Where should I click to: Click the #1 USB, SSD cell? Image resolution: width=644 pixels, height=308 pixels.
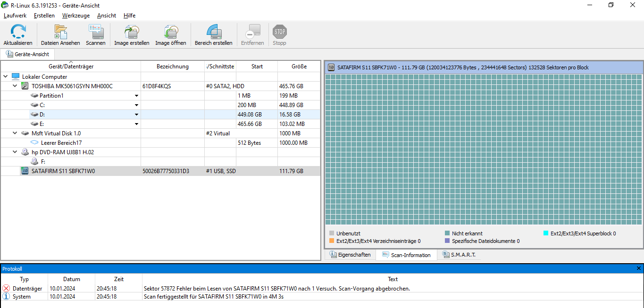click(221, 171)
